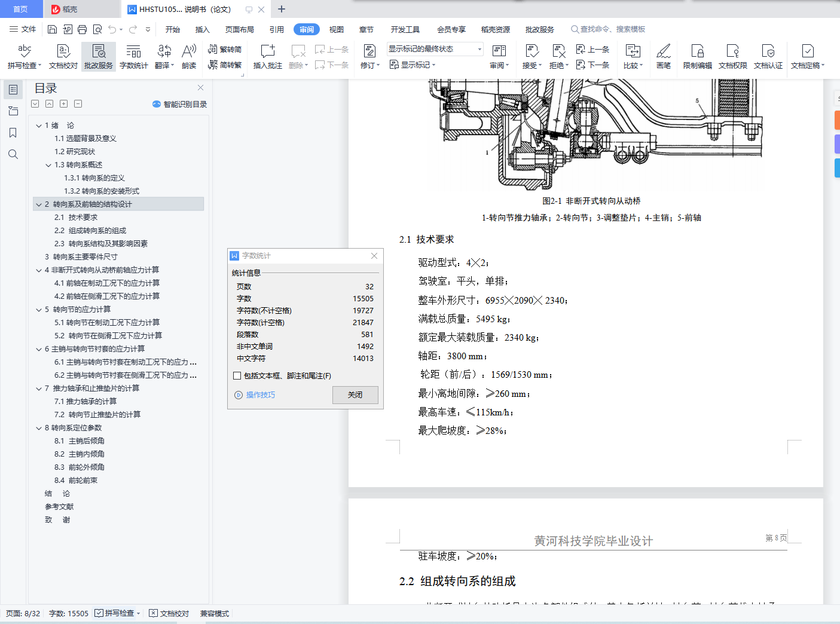Close the 目录 outline panel
Screen dimensions: 840x624
[x=200, y=87]
